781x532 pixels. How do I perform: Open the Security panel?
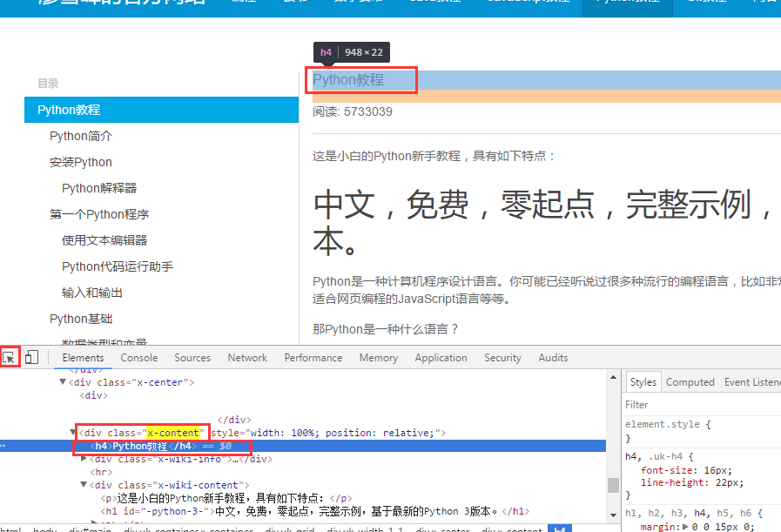[x=502, y=357]
